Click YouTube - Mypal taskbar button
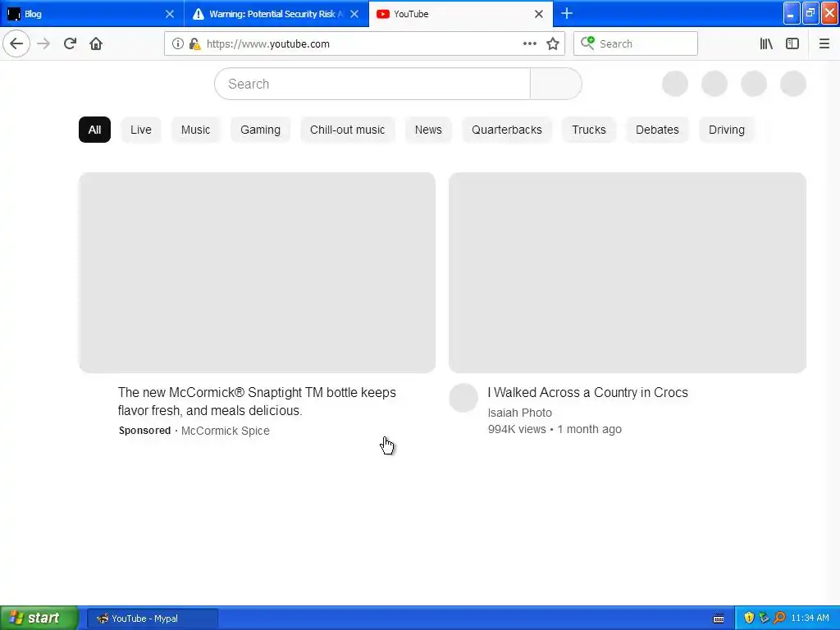Image resolution: width=840 pixels, height=630 pixels. [x=152, y=619]
